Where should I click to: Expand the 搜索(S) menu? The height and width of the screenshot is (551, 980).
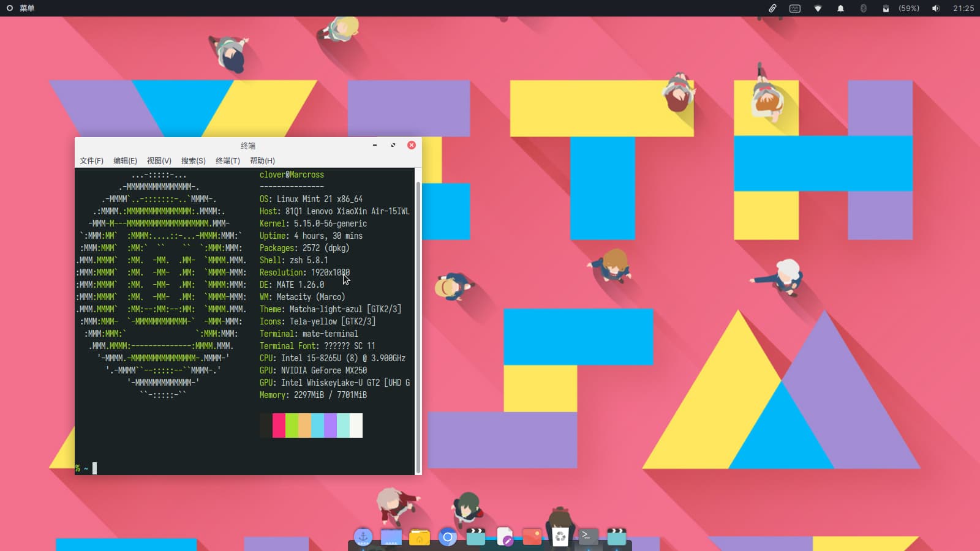[x=193, y=160]
